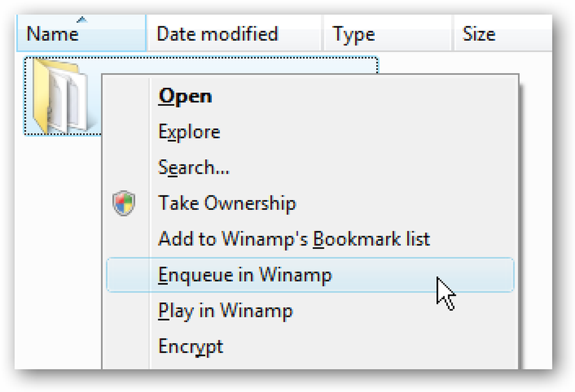Click the Take Ownership shield icon
Viewport: 575px width, 392px height.
tap(124, 203)
